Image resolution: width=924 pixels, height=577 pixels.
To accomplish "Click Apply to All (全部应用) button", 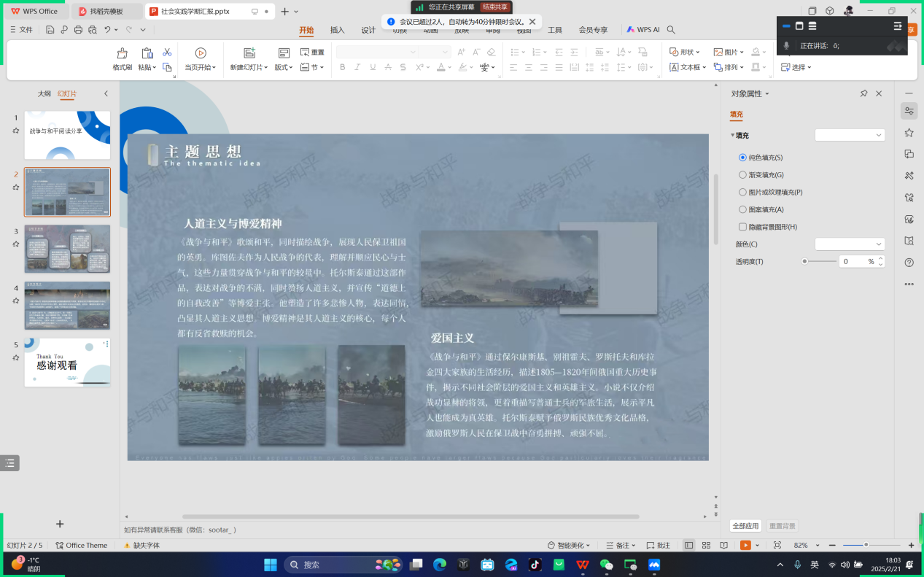I will 745,526.
